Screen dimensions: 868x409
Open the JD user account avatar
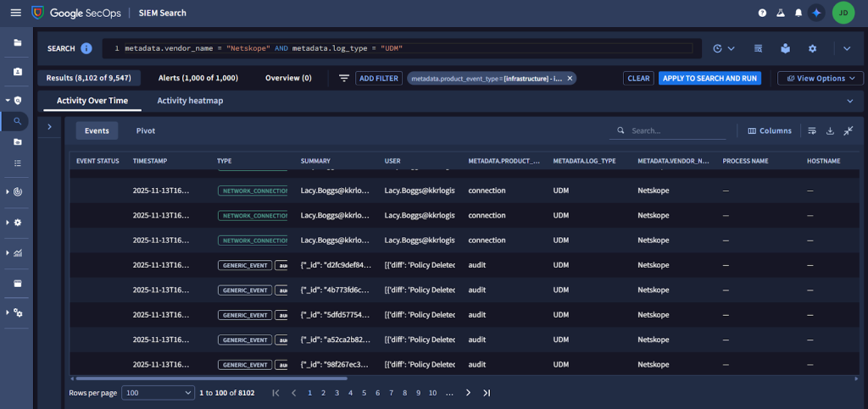coord(843,13)
